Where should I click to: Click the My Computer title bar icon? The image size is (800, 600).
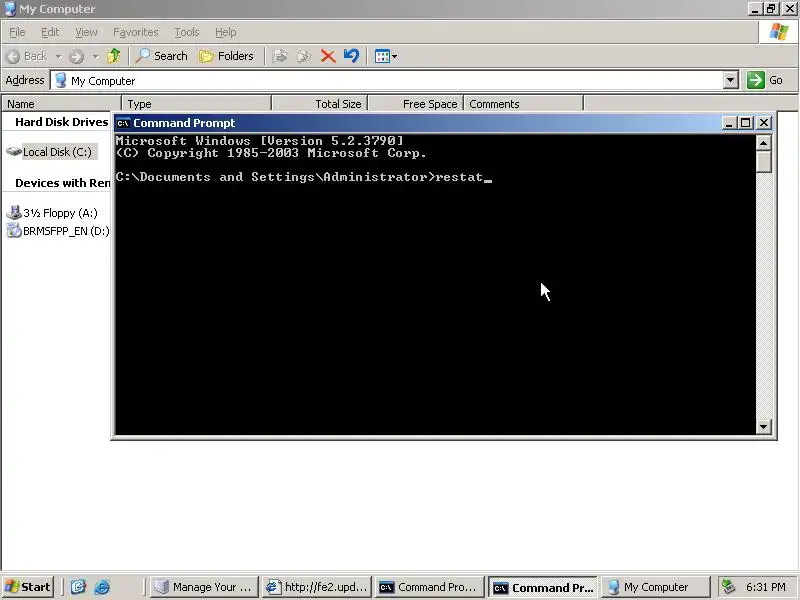click(x=10, y=9)
